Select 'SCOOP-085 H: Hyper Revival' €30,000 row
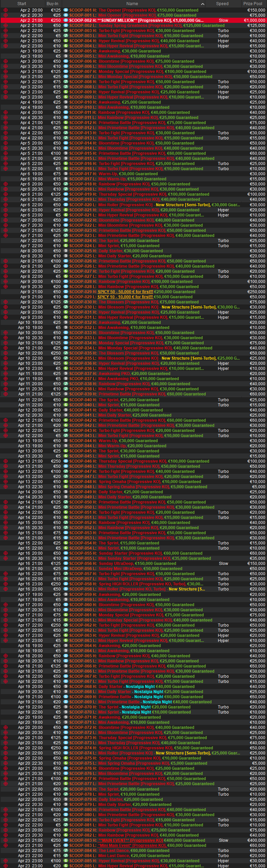The image size is (267, 868). pyautogui.click(x=133, y=861)
